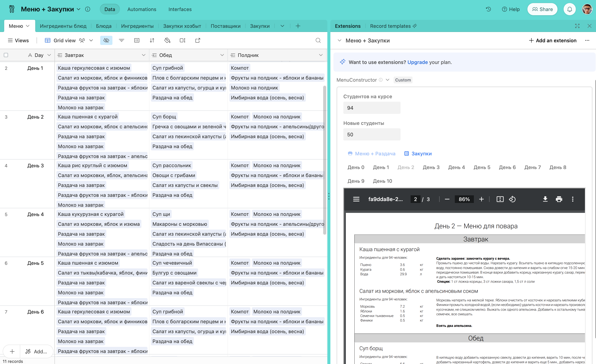Click fit to page icon in PDF
The width and height of the screenshot is (596, 364).
(500, 199)
